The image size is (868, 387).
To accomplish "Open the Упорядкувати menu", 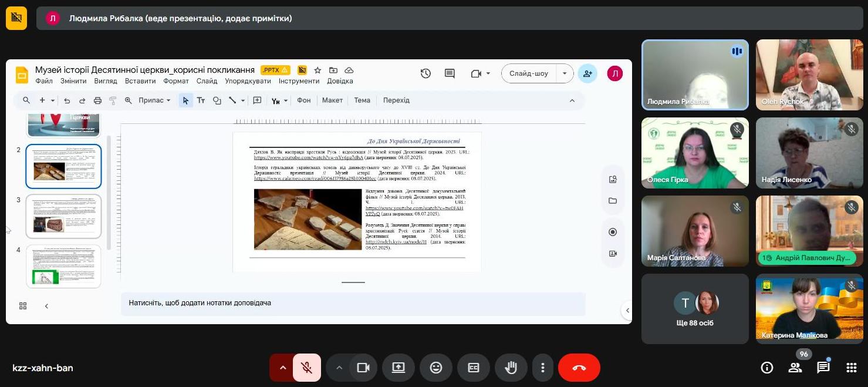I will (248, 81).
